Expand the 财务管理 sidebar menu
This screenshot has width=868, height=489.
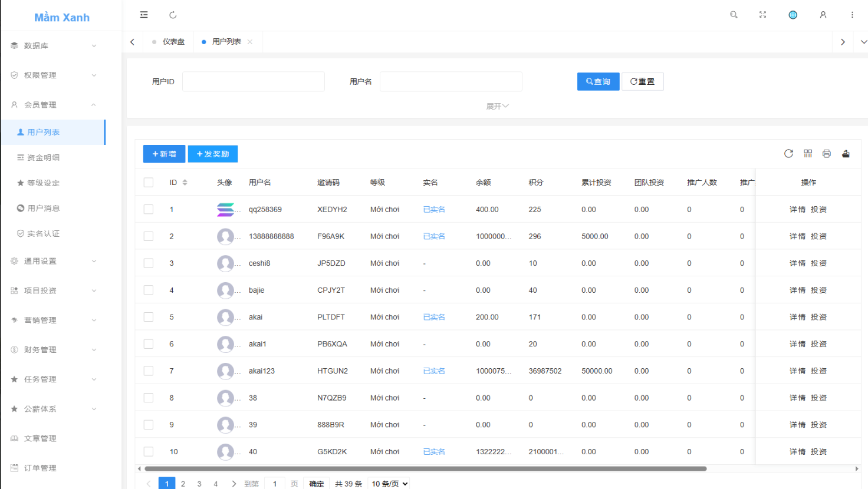click(x=53, y=349)
